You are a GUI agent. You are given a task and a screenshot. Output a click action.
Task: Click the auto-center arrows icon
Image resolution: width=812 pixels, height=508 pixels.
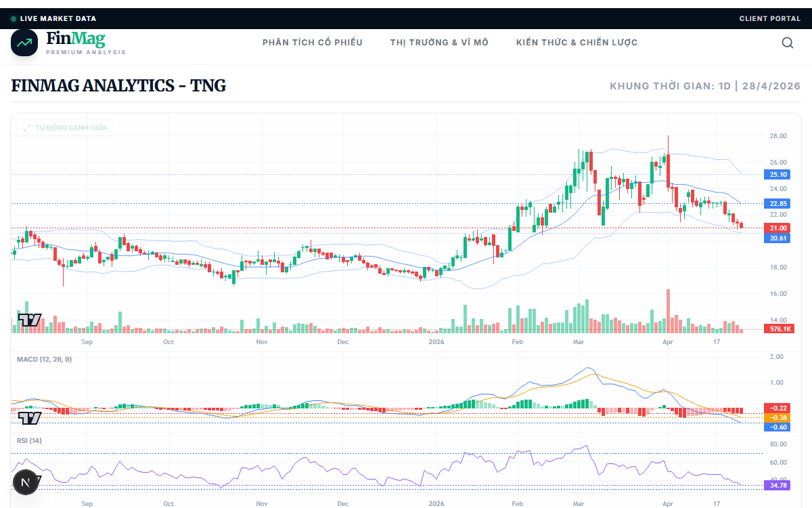[x=28, y=127]
